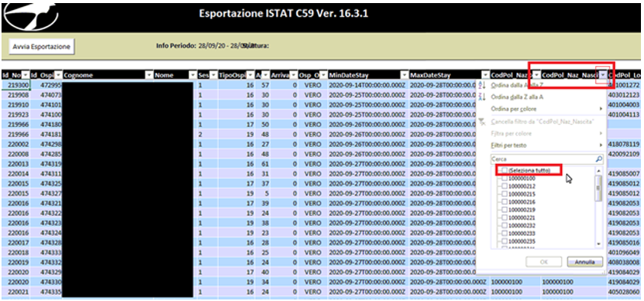This screenshot has height=301, width=644.
Task: Toggle the (Seleziona tutto) checkbox
Action: click(x=504, y=171)
